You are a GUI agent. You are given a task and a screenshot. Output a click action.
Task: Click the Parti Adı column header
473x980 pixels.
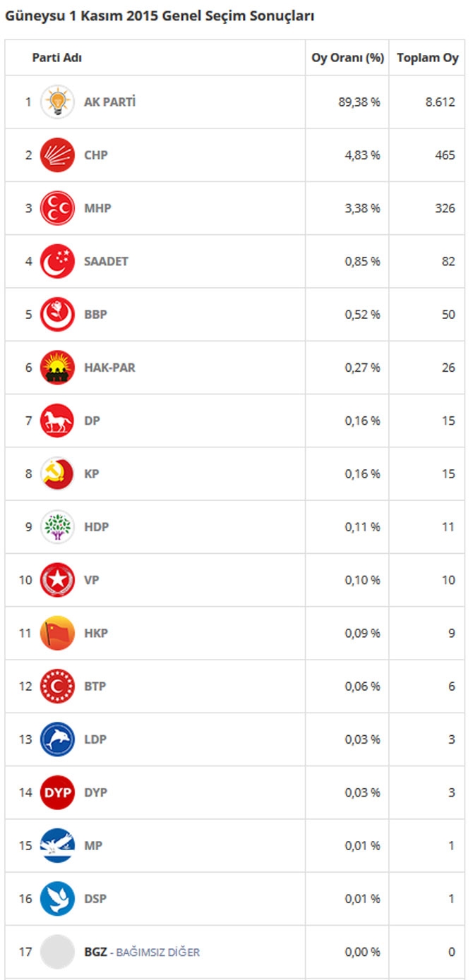pos(57,58)
